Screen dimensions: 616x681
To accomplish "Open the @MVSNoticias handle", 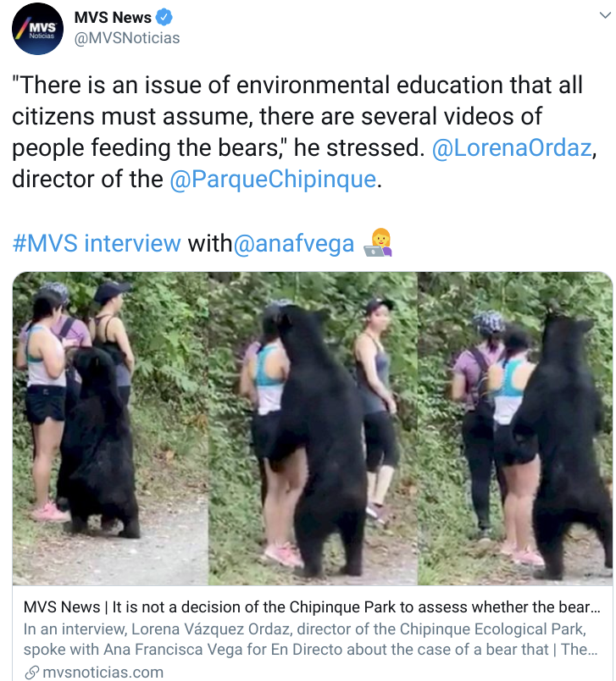I will (x=127, y=38).
